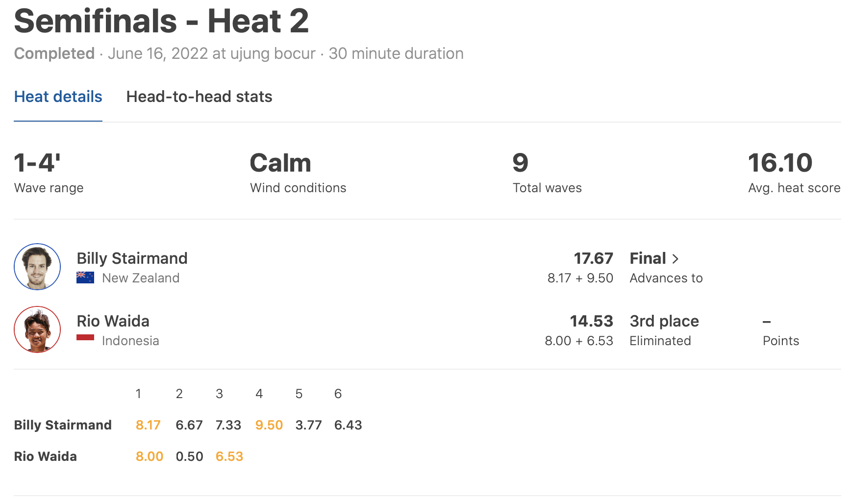
Task: Switch to the Head-to-head stats tab
Action: pos(199,97)
